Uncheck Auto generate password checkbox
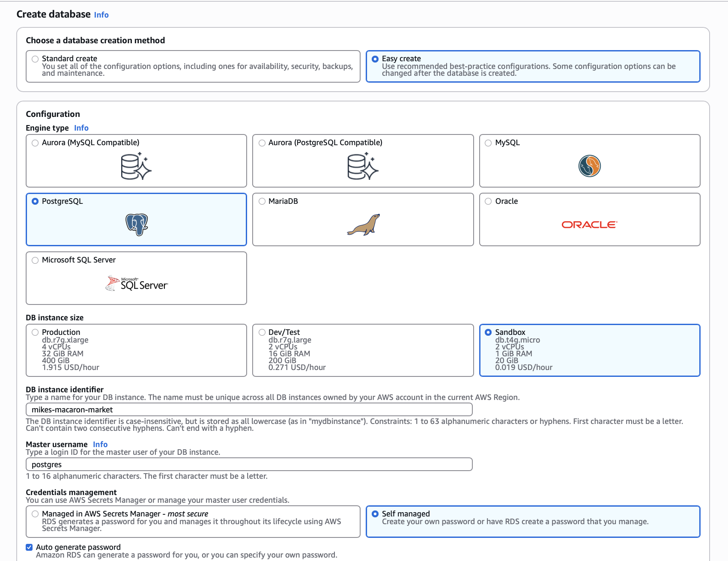Viewport: 728px width, 561px height. click(29, 547)
